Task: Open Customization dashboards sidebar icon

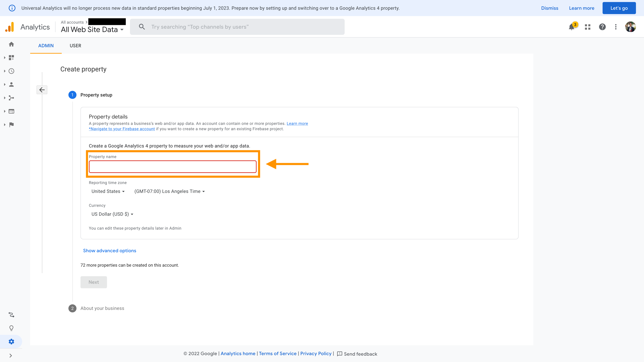Action: [11, 58]
